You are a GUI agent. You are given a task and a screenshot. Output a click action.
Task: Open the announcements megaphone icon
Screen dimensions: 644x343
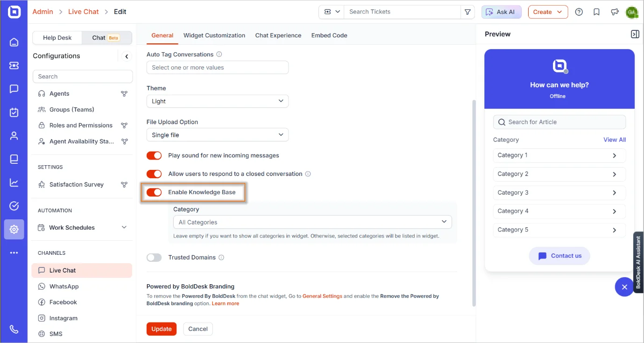[x=615, y=12]
